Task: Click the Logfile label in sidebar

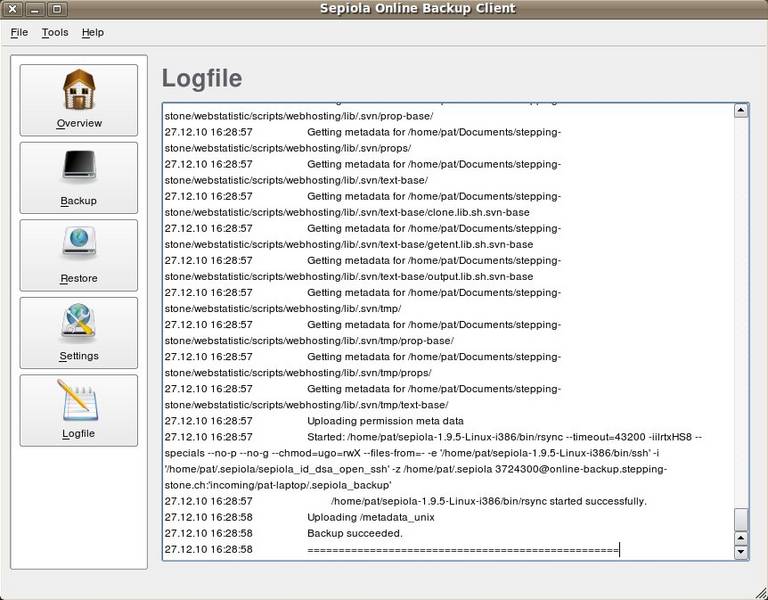Action: tap(78, 433)
